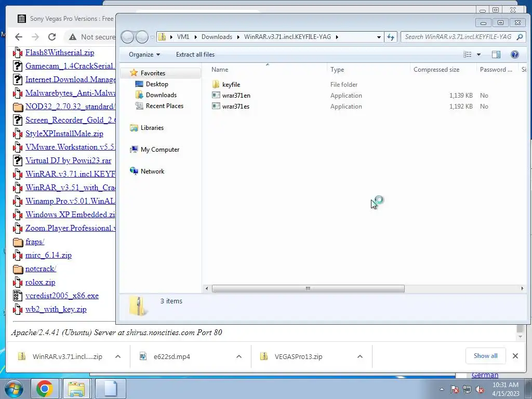Click keyfile folder icon
Viewport: 532px width, 399px height.
click(x=216, y=84)
